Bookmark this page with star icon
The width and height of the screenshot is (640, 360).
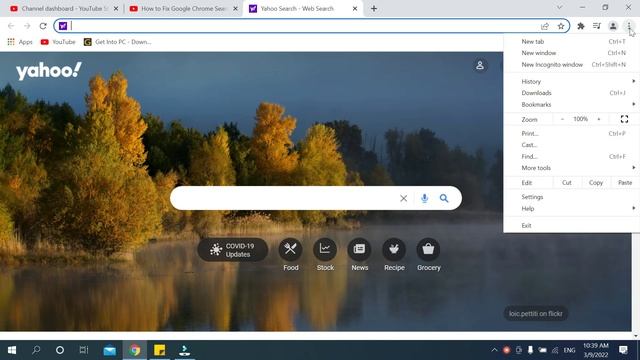pos(561,26)
